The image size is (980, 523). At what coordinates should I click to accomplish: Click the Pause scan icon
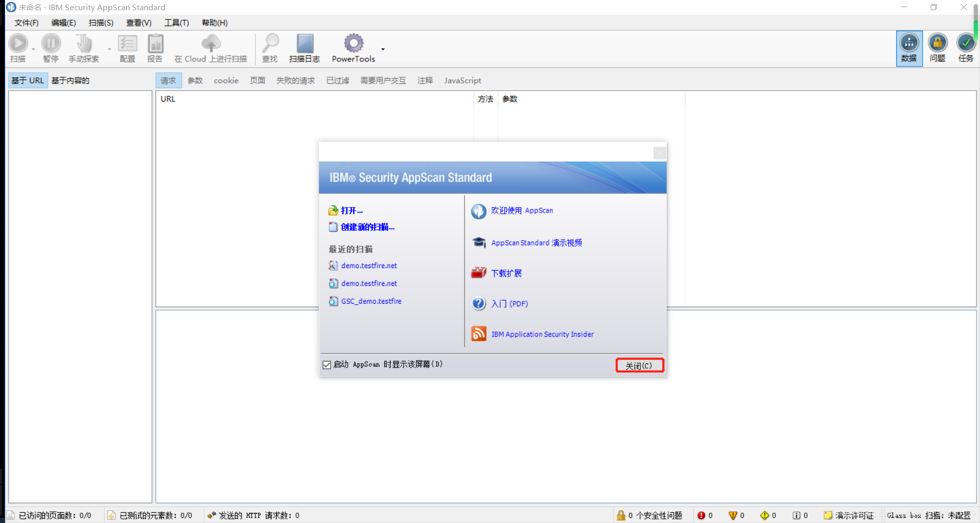[51, 44]
